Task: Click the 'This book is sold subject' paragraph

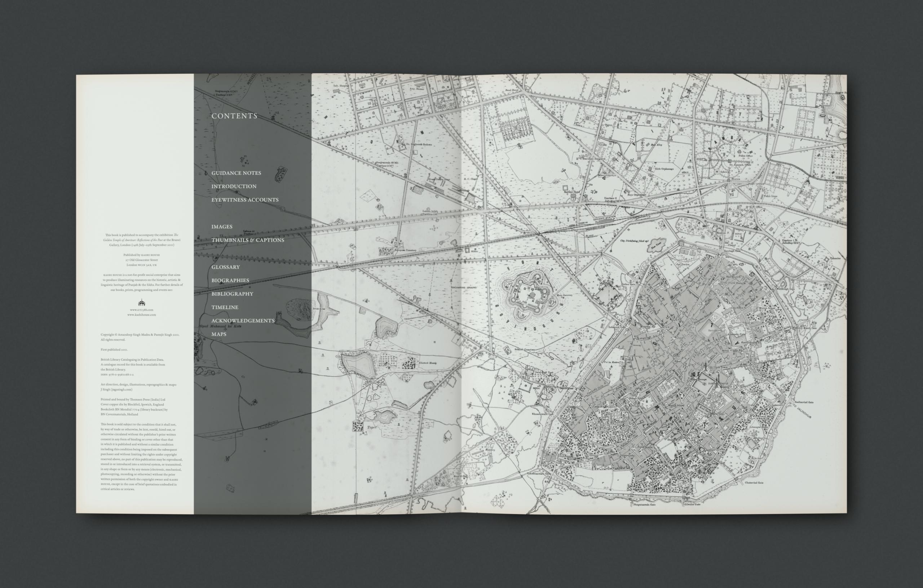Action: (141, 456)
